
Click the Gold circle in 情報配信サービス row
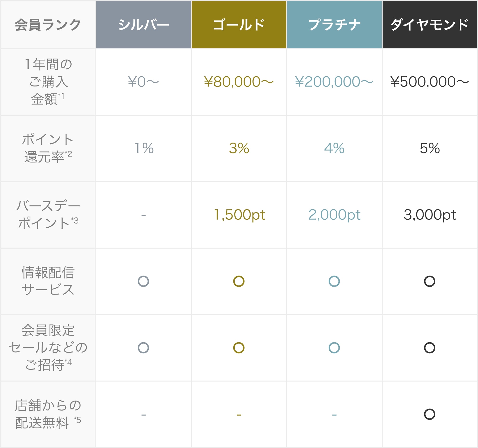(239, 281)
